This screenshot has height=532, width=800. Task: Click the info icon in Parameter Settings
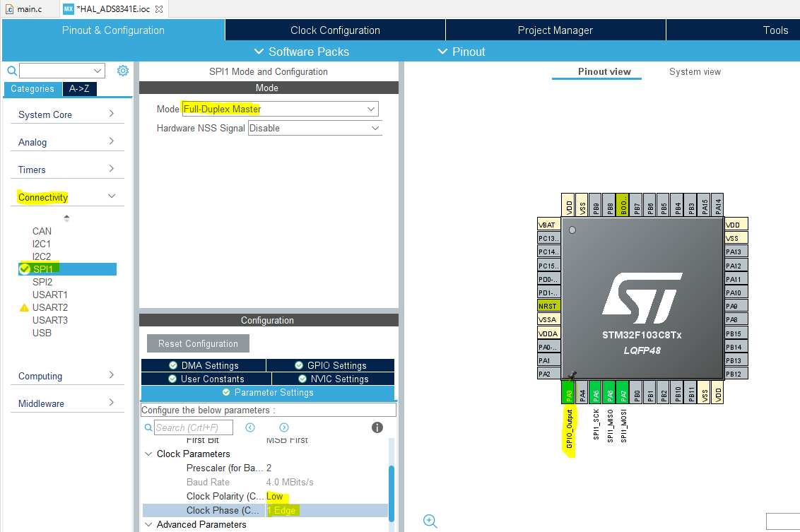pyautogui.click(x=377, y=427)
